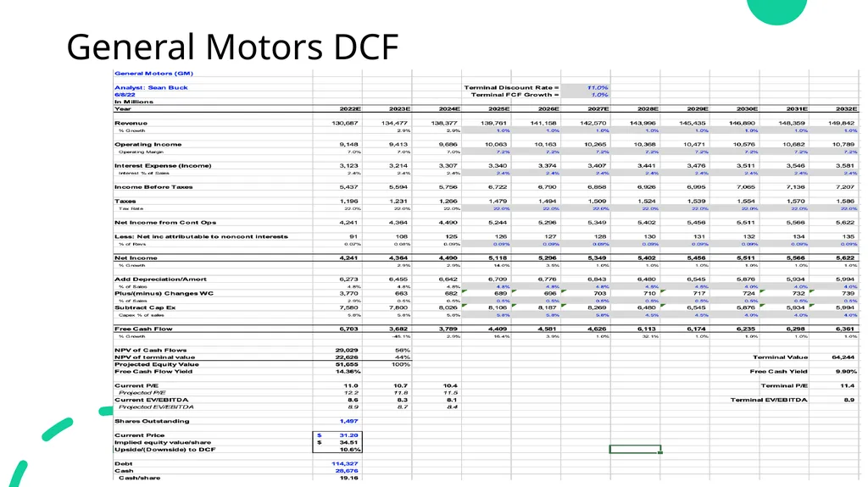Select the 51,655 projected equity value
The width and height of the screenshot is (868, 487).
pyautogui.click(x=347, y=364)
